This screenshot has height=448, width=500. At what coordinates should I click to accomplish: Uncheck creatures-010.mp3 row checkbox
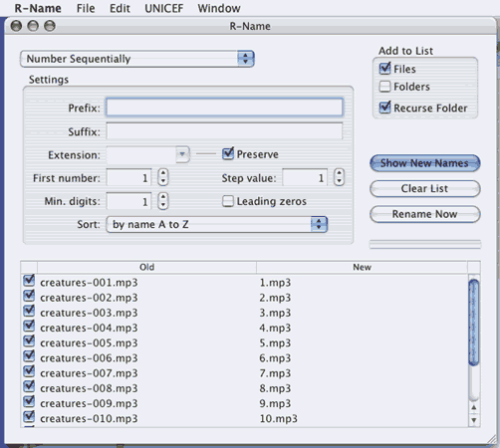pyautogui.click(x=29, y=417)
